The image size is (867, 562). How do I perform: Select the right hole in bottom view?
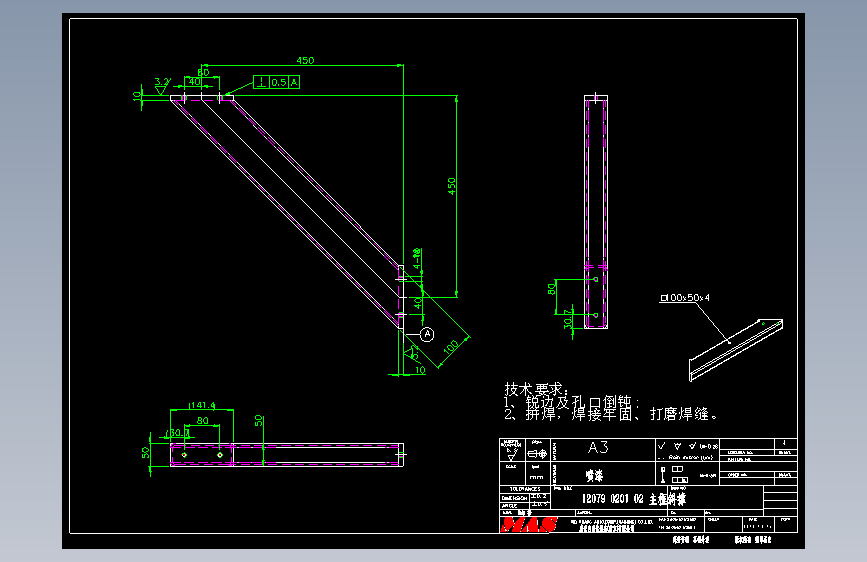220,455
